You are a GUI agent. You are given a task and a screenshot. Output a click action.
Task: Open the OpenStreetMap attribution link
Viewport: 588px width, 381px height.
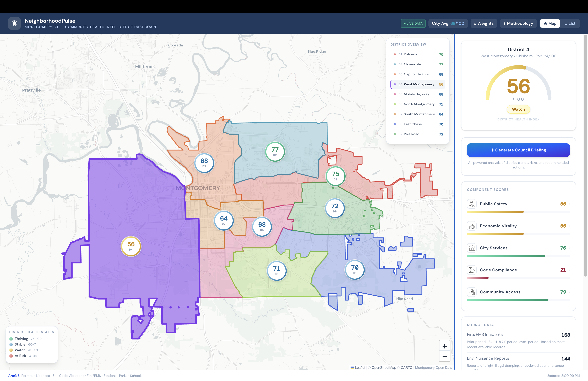(x=384, y=368)
